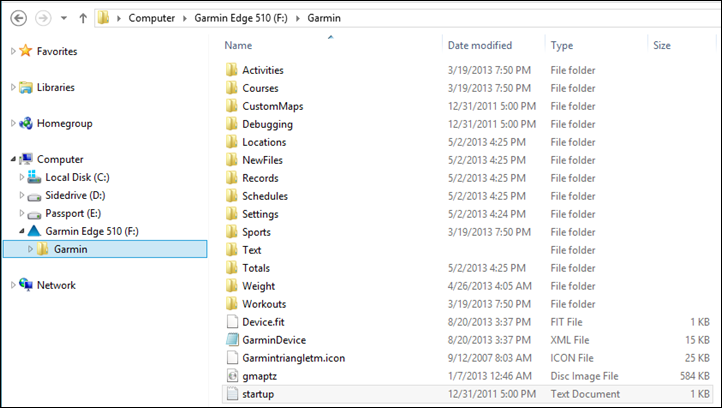Open breadcrumb chevron before Garmin
The width and height of the screenshot is (722, 408).
pyautogui.click(x=297, y=18)
